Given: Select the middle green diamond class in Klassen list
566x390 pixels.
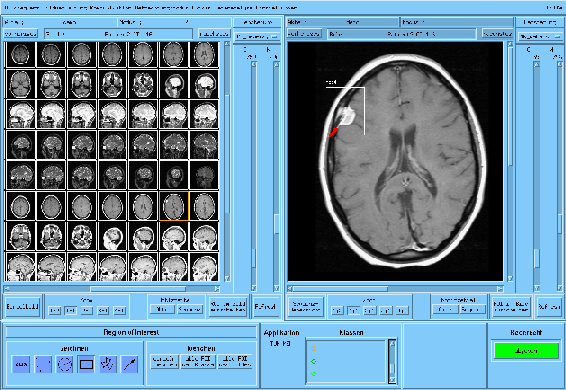Looking at the screenshot, I should (x=313, y=361).
